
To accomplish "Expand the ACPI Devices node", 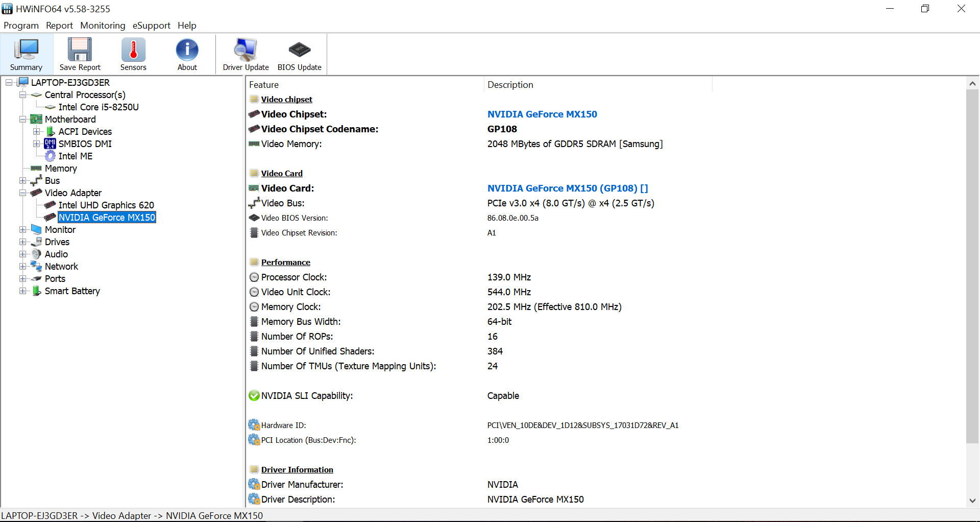I will [x=36, y=131].
